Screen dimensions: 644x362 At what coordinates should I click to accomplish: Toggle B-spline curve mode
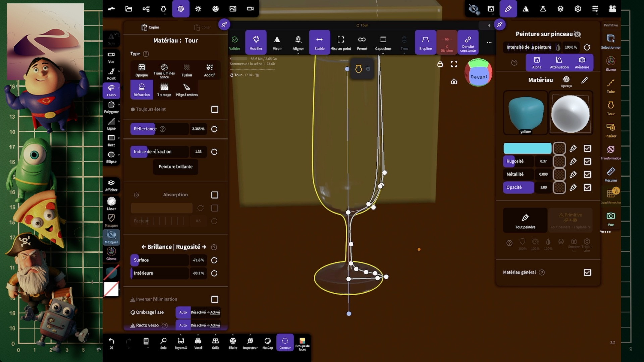(x=425, y=43)
